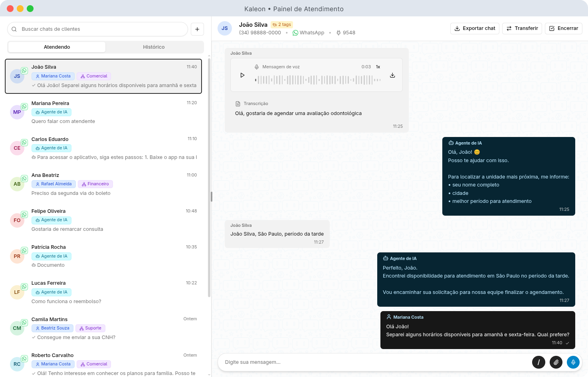Open Lucas Ferreira conversation

[x=103, y=292]
